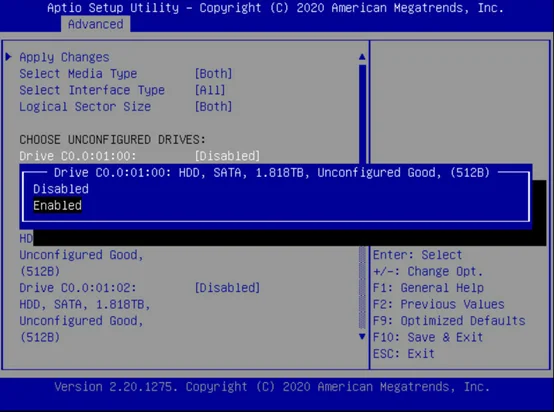Switch to the Advanced tab
554x412 pixels.
[95, 24]
